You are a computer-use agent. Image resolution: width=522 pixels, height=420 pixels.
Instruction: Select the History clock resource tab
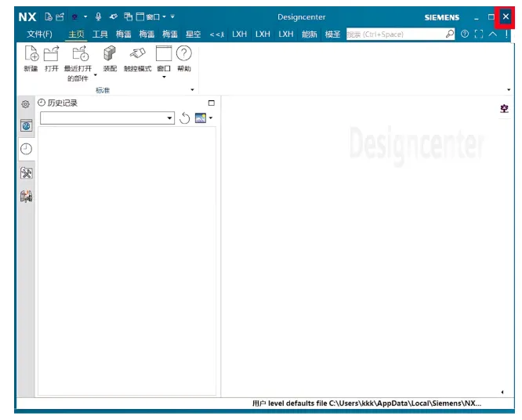pyautogui.click(x=27, y=149)
